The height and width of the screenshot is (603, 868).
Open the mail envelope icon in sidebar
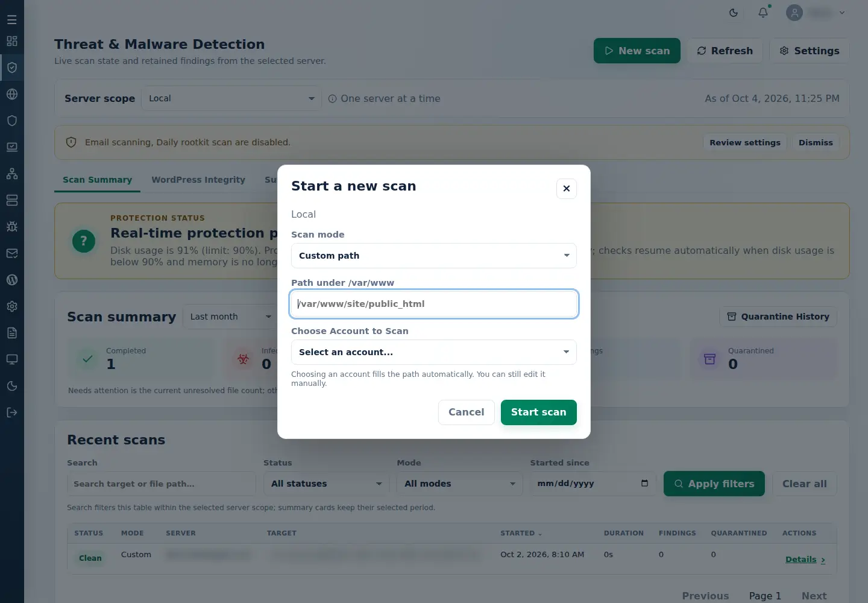click(x=12, y=253)
